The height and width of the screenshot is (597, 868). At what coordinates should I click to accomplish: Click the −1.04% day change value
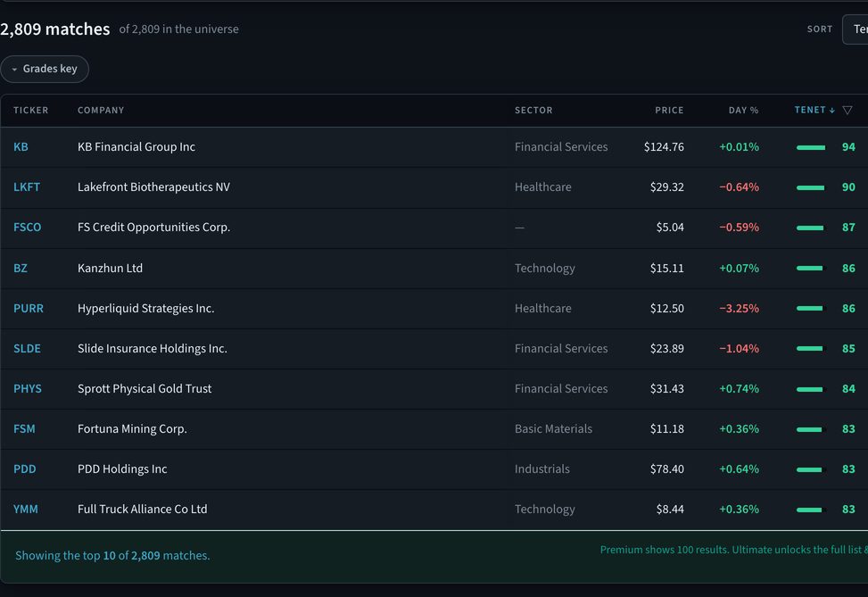tap(739, 348)
